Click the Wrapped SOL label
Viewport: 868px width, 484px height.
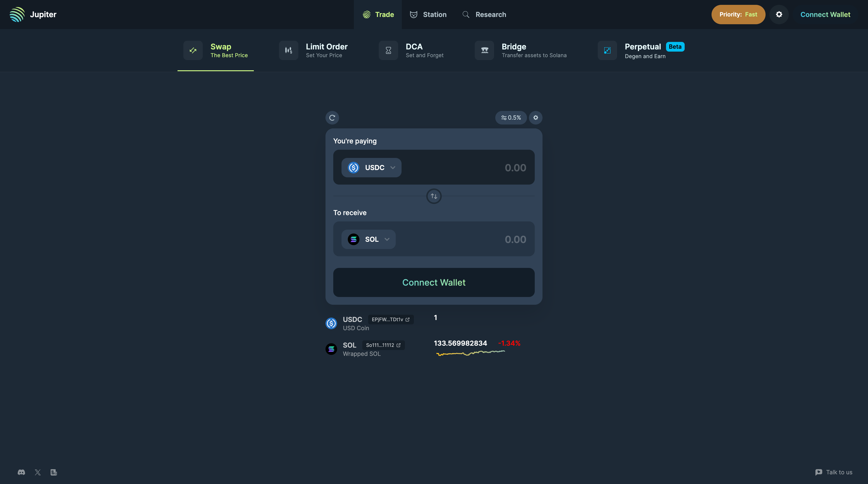click(362, 354)
